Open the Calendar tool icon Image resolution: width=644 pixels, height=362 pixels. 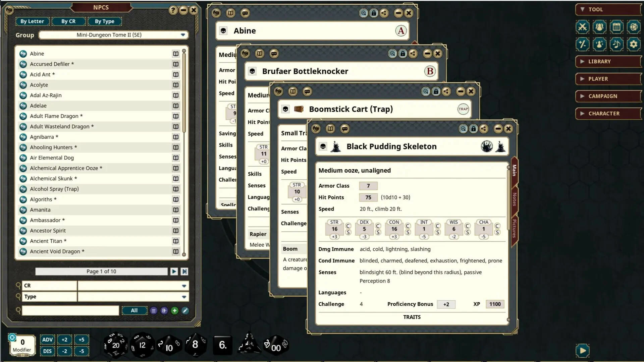(x=617, y=27)
